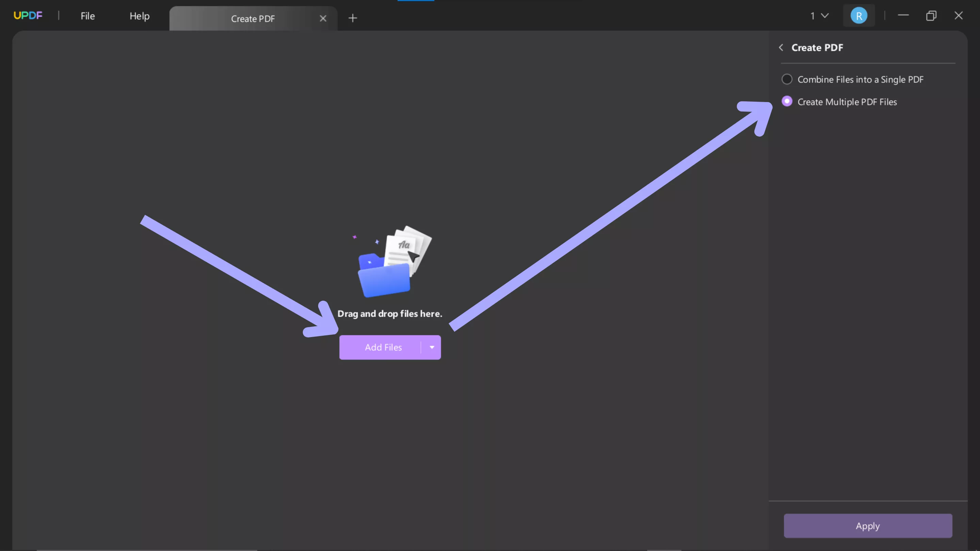
Task: Switch to the Create PDF tab
Action: pyautogui.click(x=252, y=19)
